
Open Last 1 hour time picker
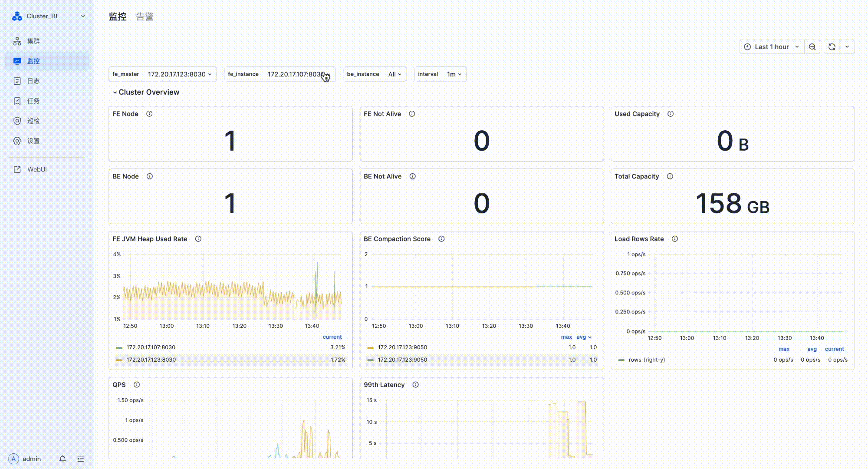point(771,47)
